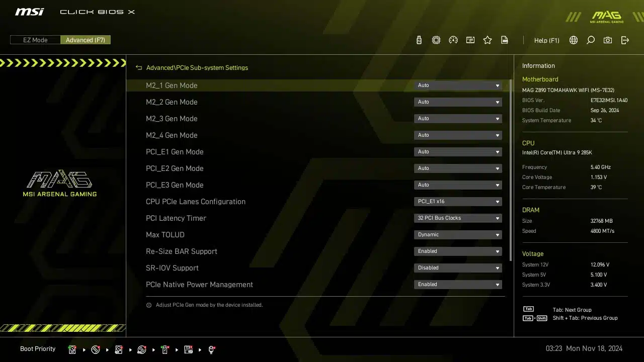The height and width of the screenshot is (362, 644).
Task: Open Help (F1)
Action: [546, 40]
